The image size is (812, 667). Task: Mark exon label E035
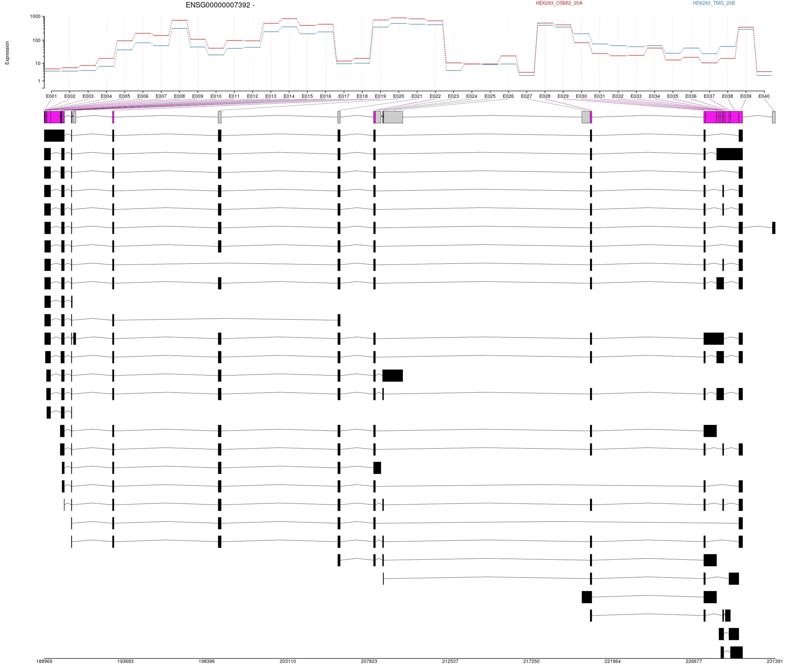(673, 96)
